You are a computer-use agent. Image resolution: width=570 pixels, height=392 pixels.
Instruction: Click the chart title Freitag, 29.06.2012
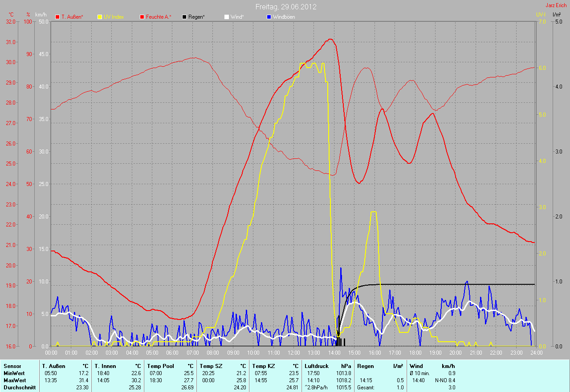(x=286, y=7)
